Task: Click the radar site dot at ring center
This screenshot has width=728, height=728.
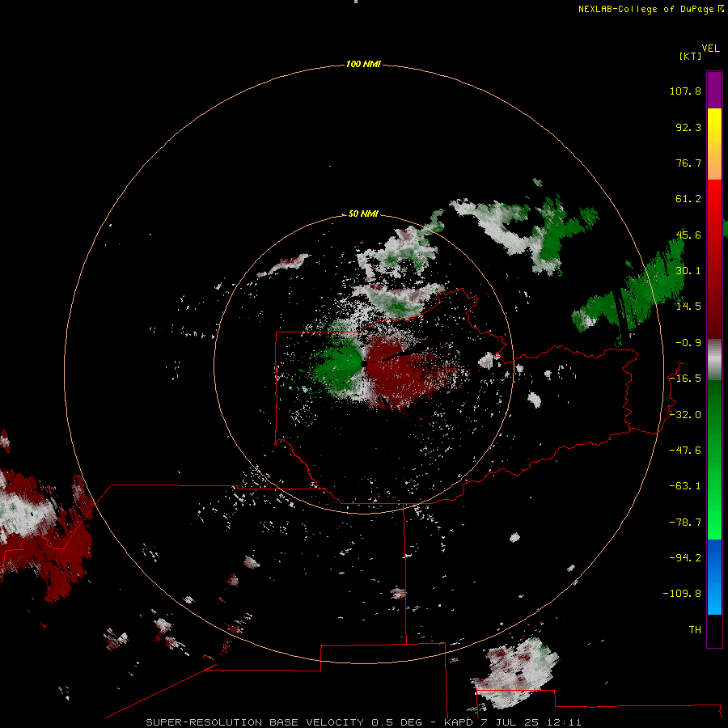Action: [364, 365]
